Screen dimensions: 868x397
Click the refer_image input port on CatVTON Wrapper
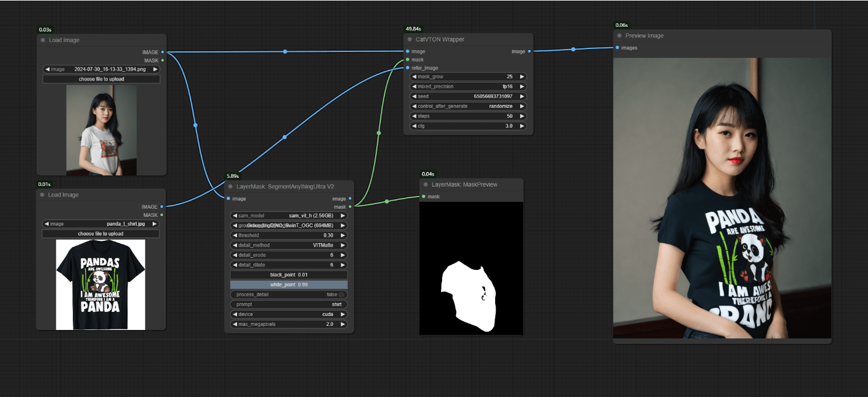click(x=407, y=68)
